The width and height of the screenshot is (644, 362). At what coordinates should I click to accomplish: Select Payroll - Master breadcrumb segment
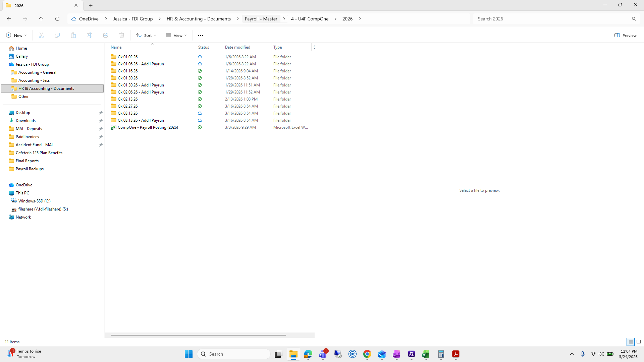click(x=261, y=19)
